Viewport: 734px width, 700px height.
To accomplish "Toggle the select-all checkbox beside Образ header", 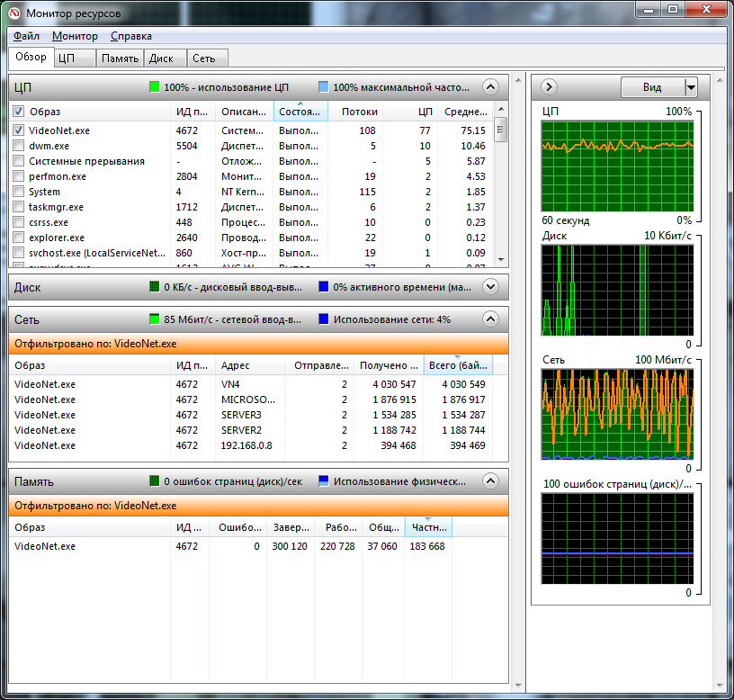I will (18, 112).
